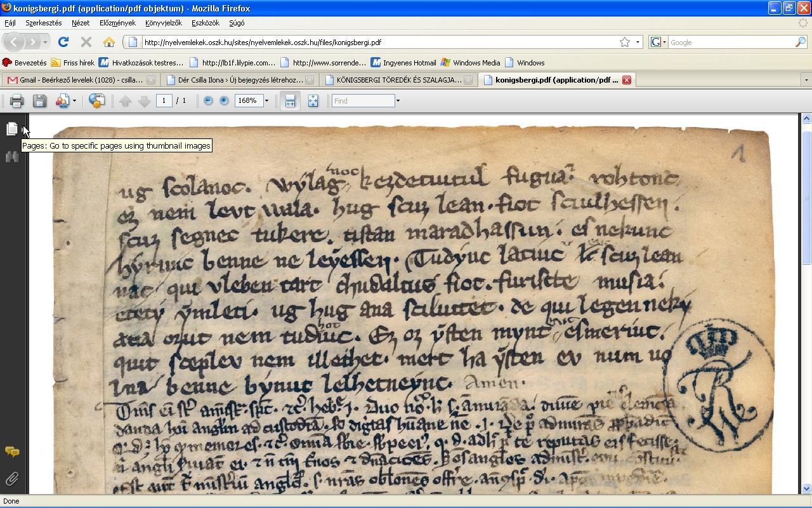Click the scrollbar up arrow
The image size is (812, 508).
(x=806, y=119)
